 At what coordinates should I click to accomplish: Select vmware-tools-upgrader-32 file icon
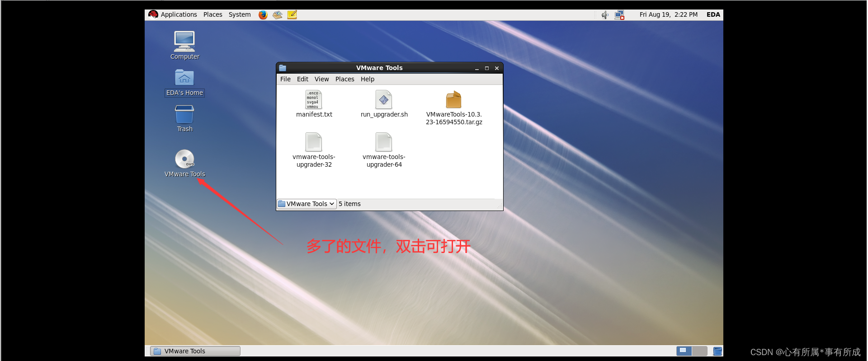(314, 142)
